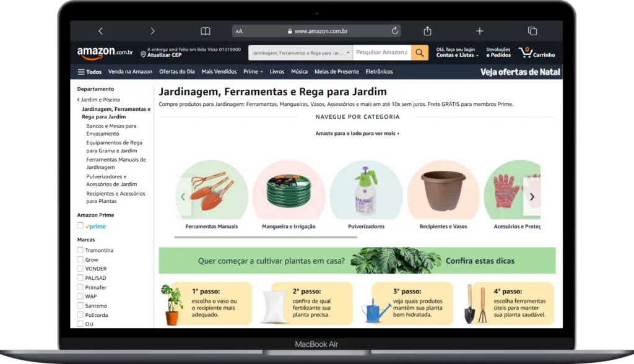Click Confira estas dicas green banner
The height and width of the screenshot is (364, 634).
coord(357,261)
